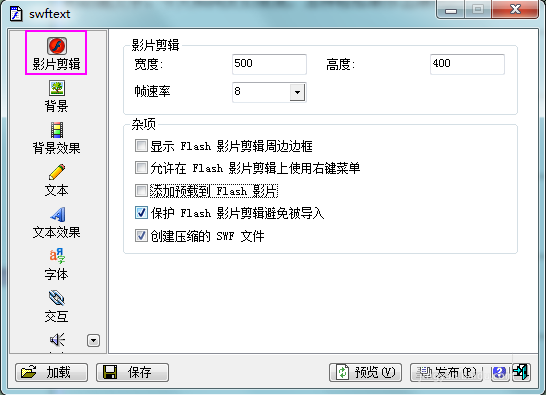Click the swftext app icon in title bar
Image resolution: width=546 pixels, height=395 pixels.
click(16, 14)
